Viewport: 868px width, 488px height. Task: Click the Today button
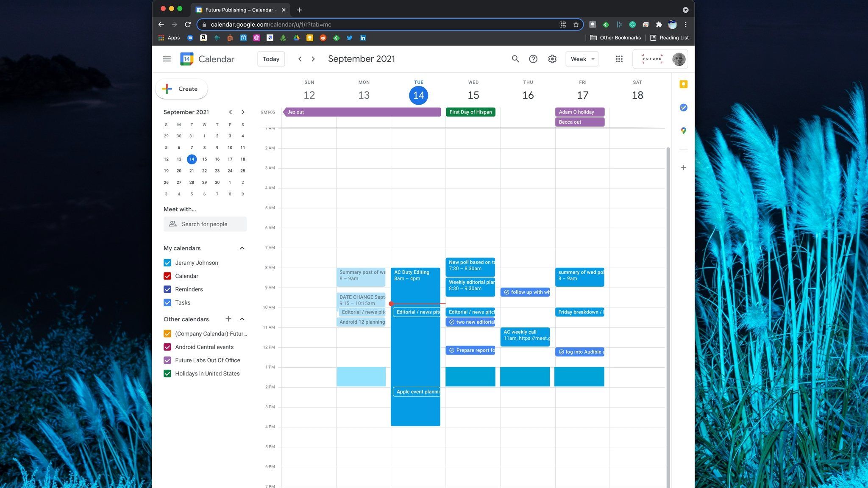(271, 59)
